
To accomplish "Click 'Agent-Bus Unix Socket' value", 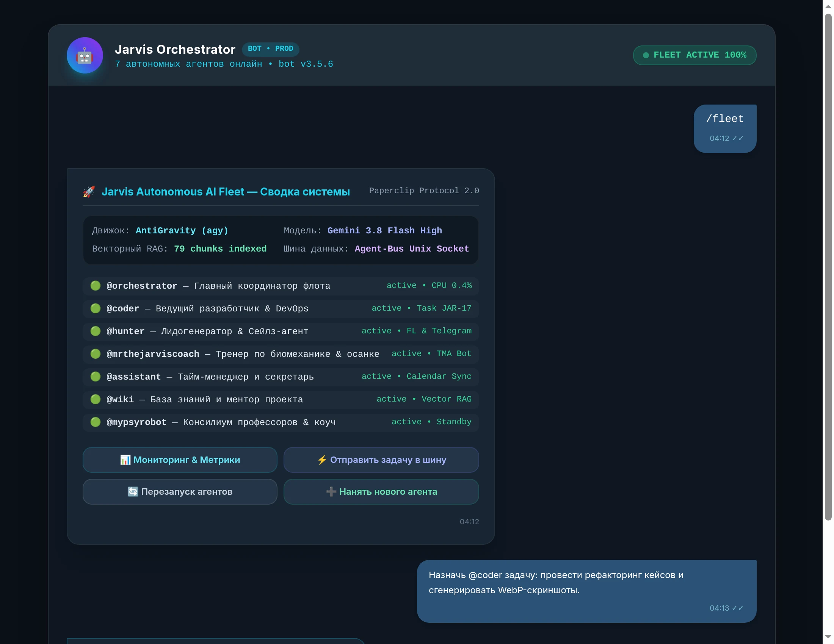I will pos(412,249).
